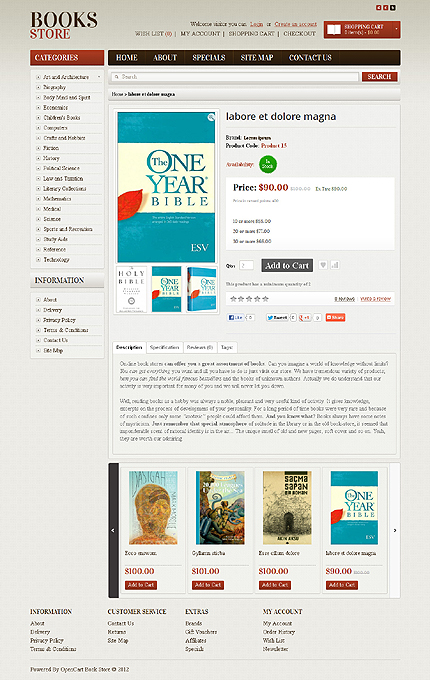This screenshot has height=680, width=430.
Task: Select the Holy Bible thumbnail image
Action: pos(132,289)
